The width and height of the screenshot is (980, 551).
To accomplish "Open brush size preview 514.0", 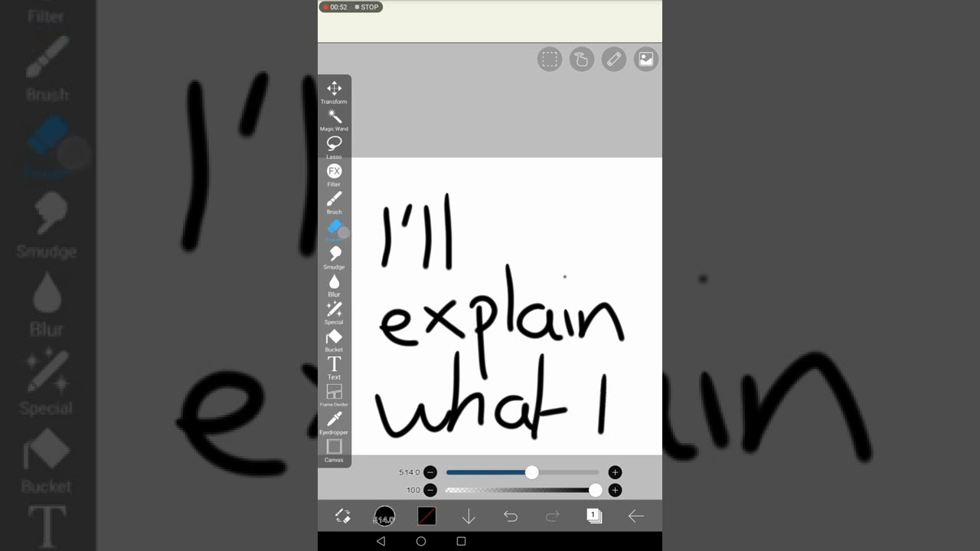I will pyautogui.click(x=384, y=517).
